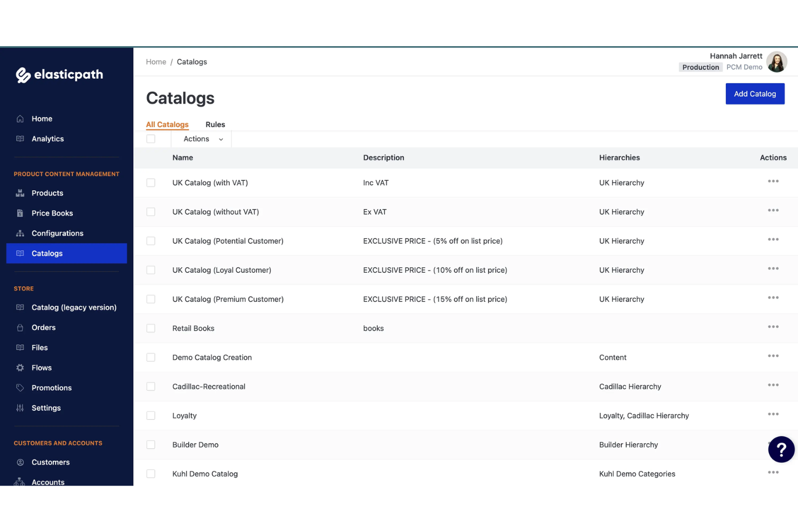This screenshot has height=532, width=798.
Task: Select the Products icon in the sidebar
Action: pyautogui.click(x=19, y=193)
